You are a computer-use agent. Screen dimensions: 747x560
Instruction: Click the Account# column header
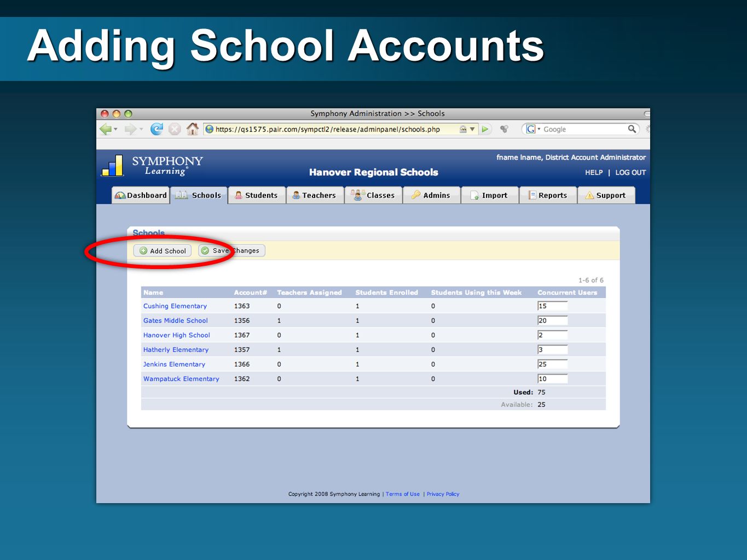coord(251,293)
